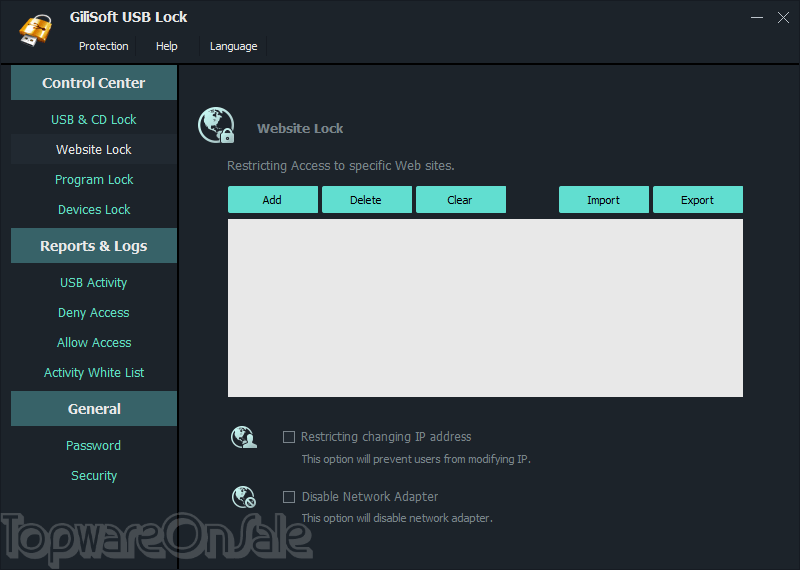Open Security settings

[x=94, y=476]
